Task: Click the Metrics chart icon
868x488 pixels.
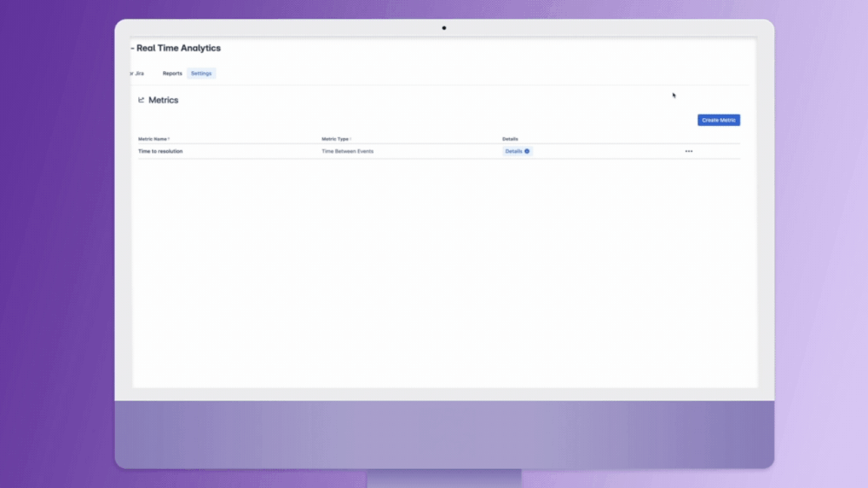Action: tap(141, 100)
